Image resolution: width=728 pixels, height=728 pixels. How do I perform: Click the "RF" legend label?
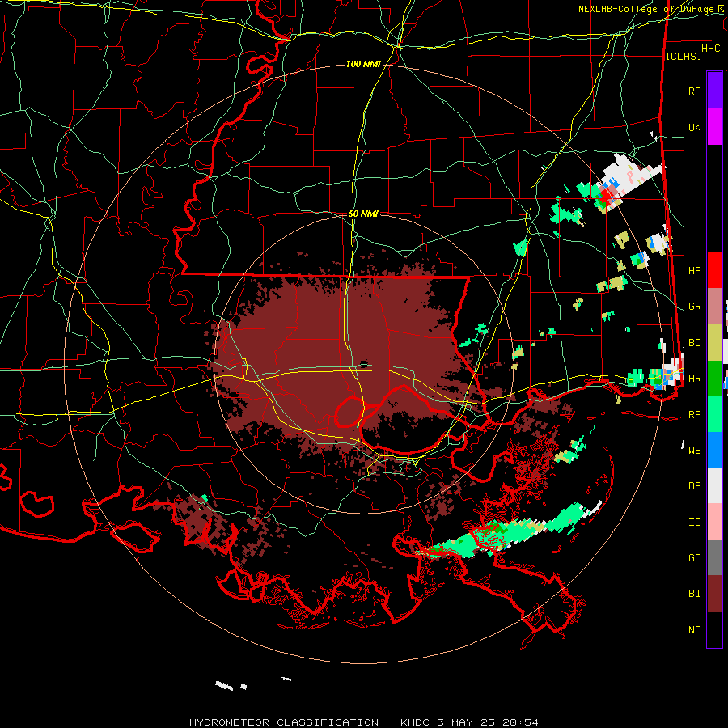(694, 91)
